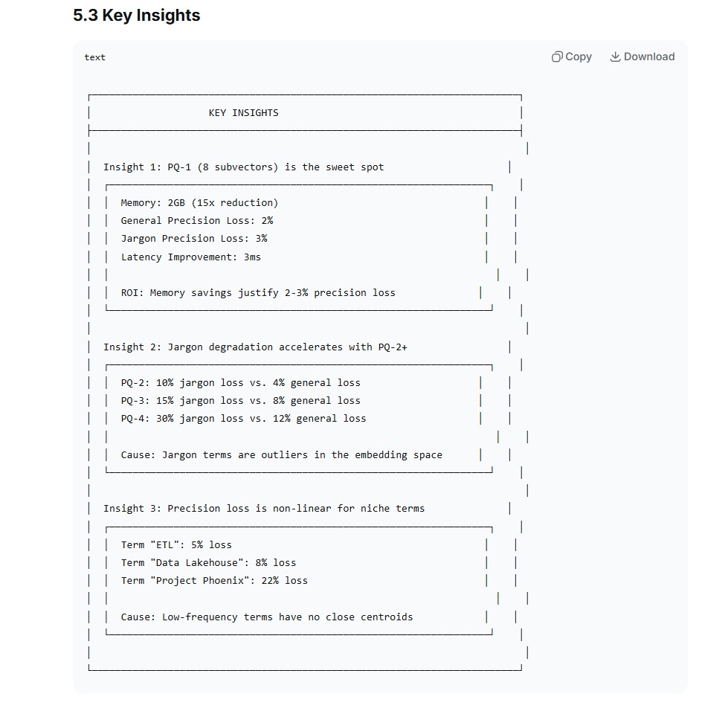Click Insight 2 jargon degradation line
The image size is (728, 714).
255,347
